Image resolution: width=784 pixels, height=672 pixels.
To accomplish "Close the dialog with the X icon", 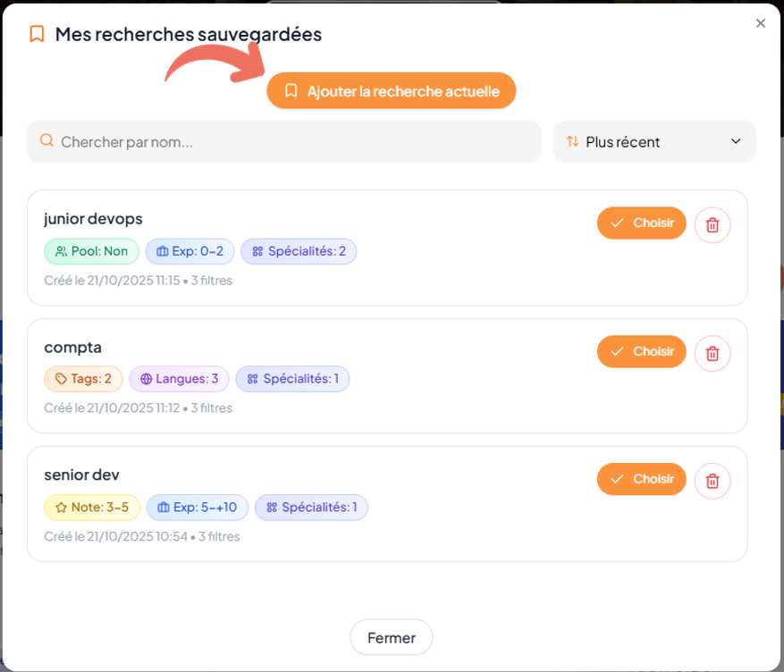I will coord(761,23).
